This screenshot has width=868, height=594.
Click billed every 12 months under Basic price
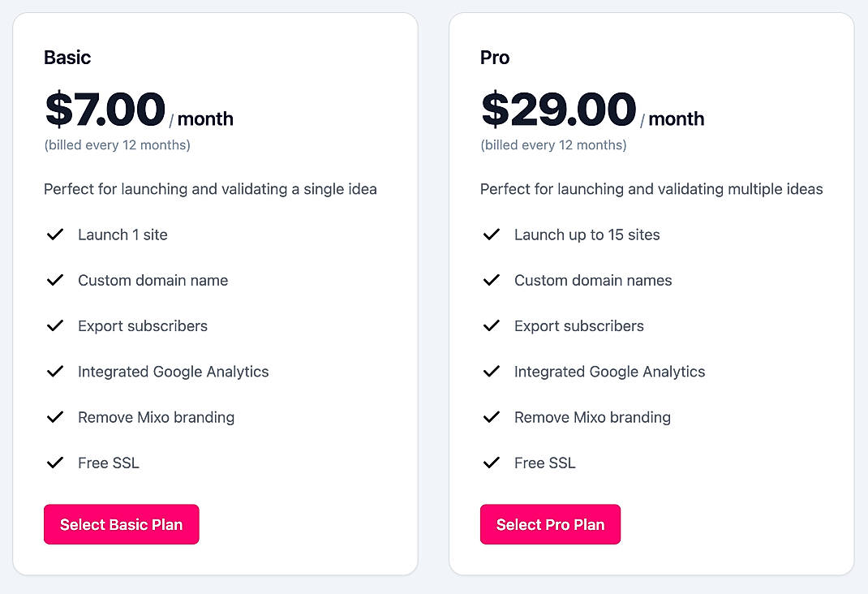click(116, 144)
